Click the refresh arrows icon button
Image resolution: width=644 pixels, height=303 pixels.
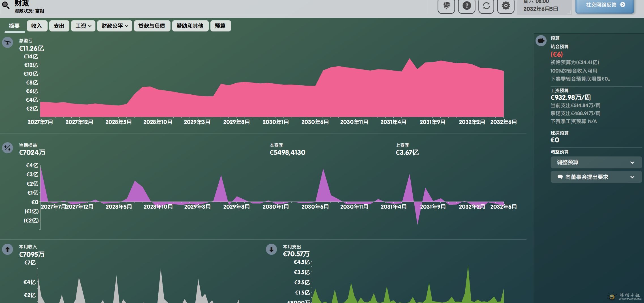(x=486, y=6)
